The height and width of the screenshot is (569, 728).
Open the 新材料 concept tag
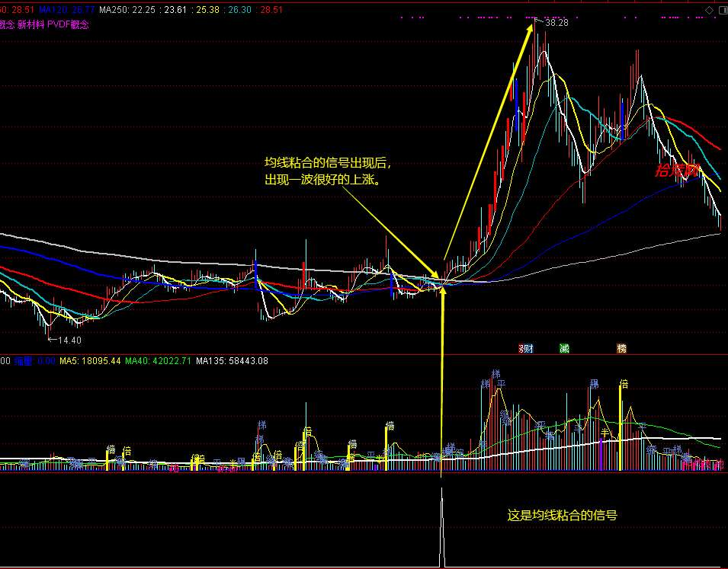pyautogui.click(x=30, y=24)
